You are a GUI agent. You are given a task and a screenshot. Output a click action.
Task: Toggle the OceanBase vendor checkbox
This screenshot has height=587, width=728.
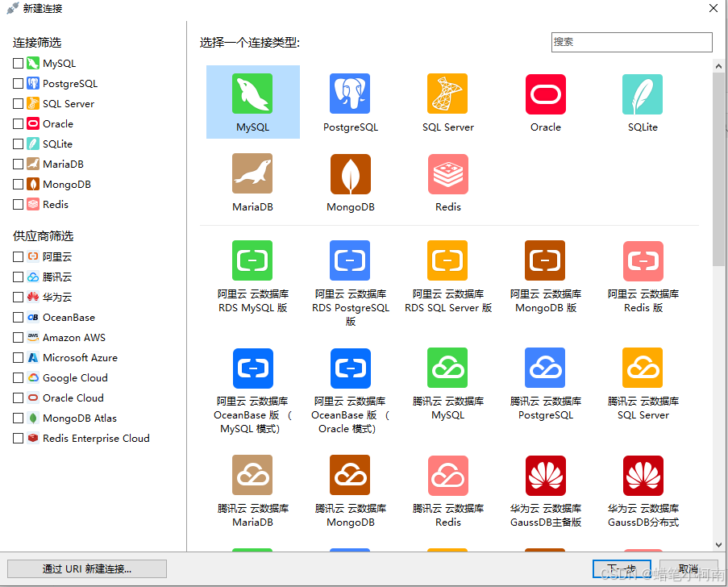pos(18,317)
